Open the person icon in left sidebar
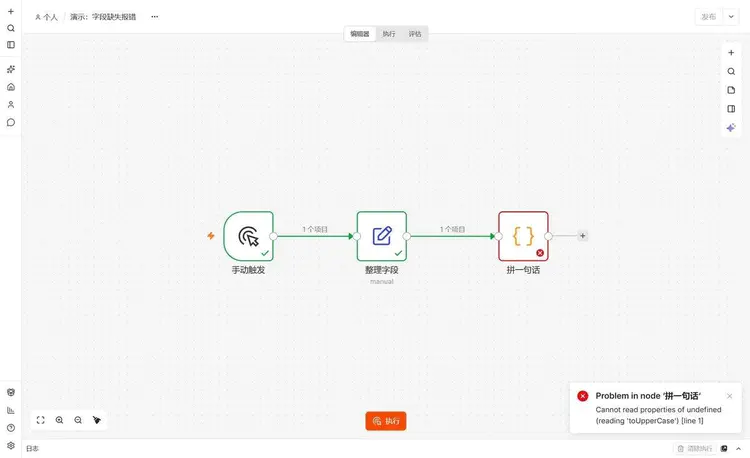The image size is (750, 458). 11,105
